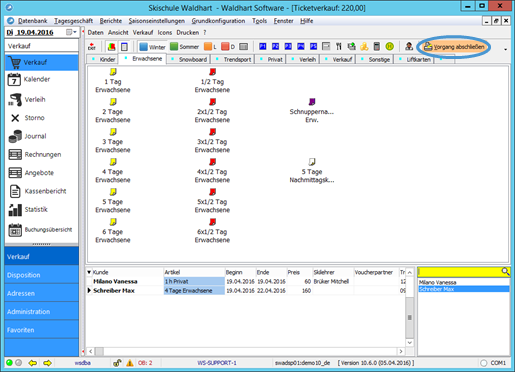
Task: Click Vorgang abschließen button
Action: 454,47
